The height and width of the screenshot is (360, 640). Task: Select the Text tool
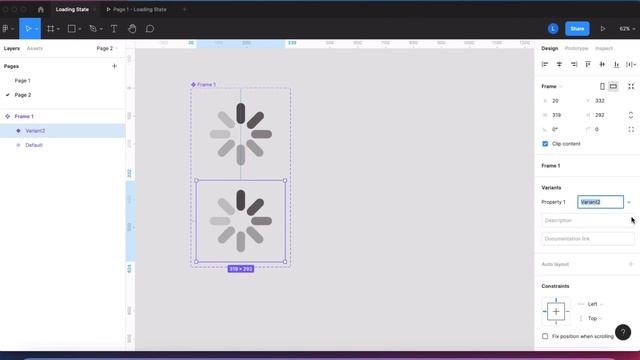114,29
